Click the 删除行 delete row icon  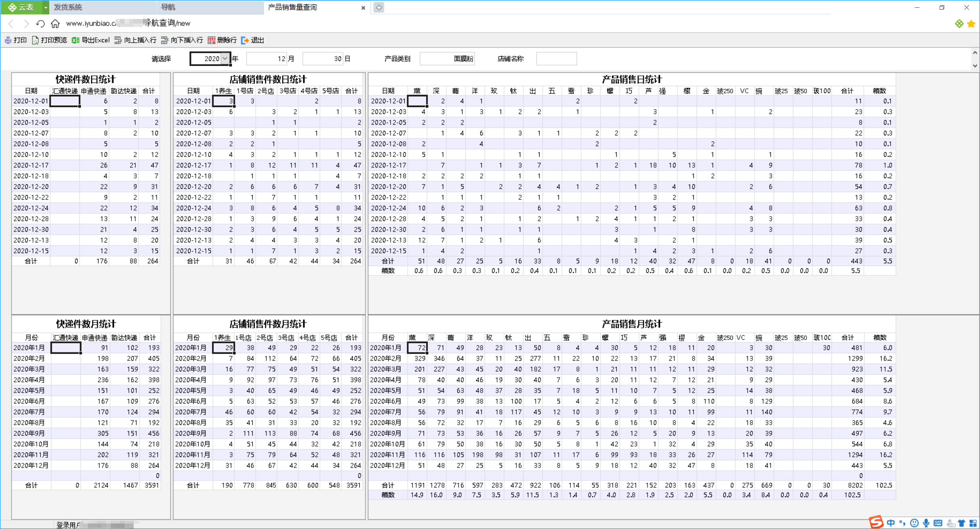211,40
